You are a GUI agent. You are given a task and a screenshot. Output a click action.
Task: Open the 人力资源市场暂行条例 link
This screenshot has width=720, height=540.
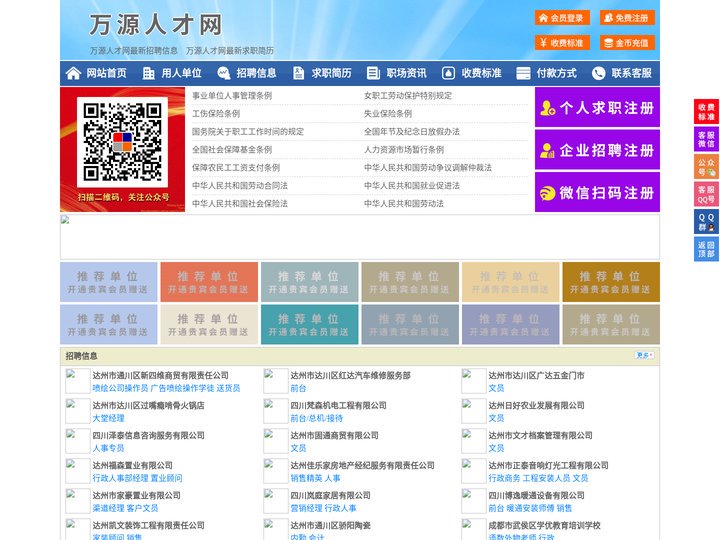[404, 150]
